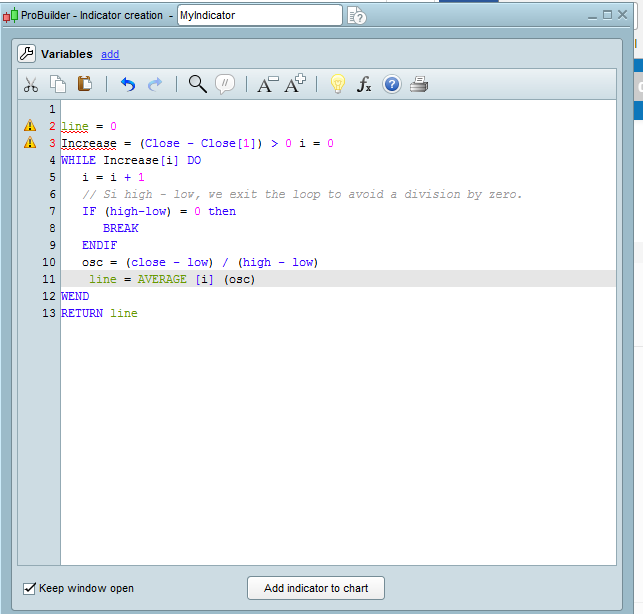Click the Paste clipboard icon
Screen dimensions: 643x614
(85, 85)
